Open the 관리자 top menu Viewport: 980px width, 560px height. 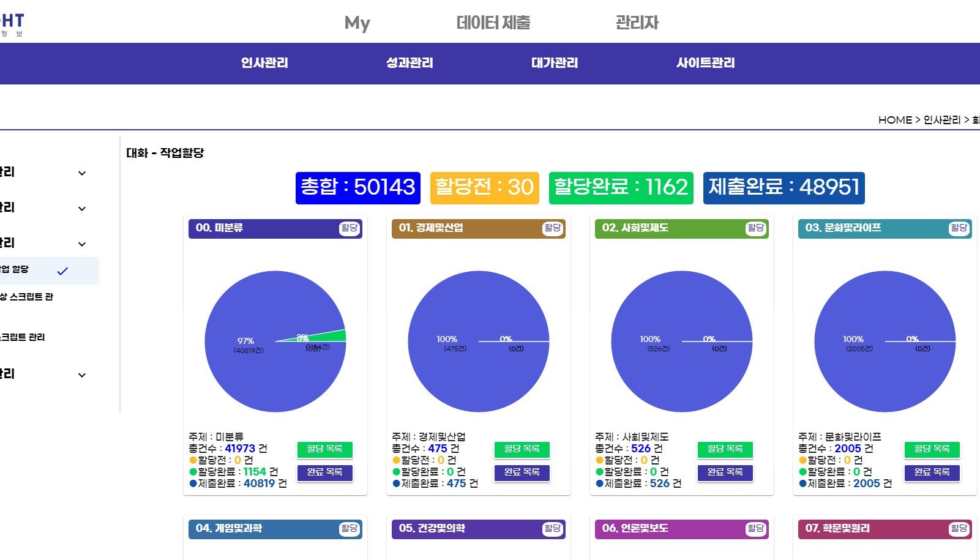tap(637, 23)
